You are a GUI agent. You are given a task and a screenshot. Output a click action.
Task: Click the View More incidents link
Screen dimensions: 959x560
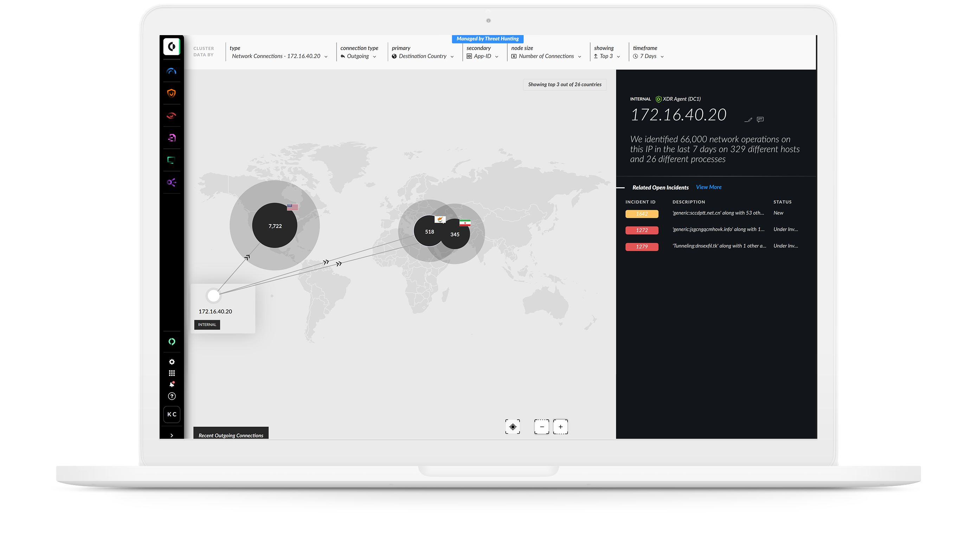coord(709,187)
